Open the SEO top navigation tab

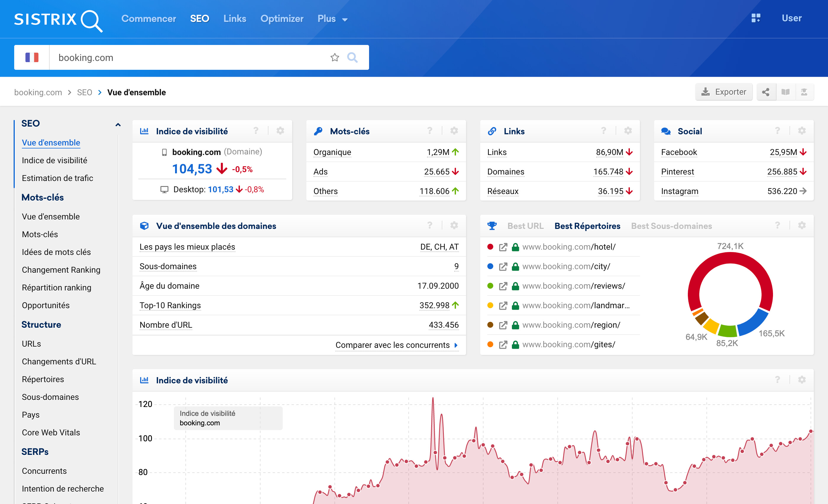tap(200, 18)
